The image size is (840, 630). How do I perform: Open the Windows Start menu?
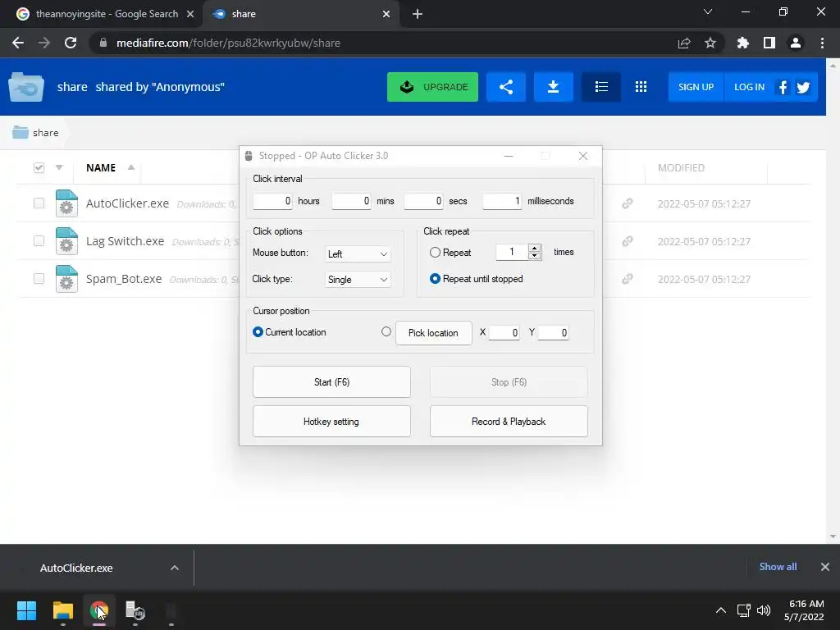click(26, 610)
